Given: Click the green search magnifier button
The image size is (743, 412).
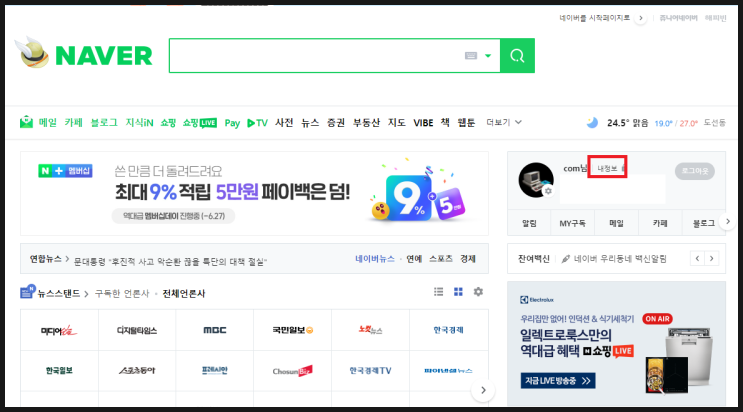Looking at the screenshot, I should pos(517,56).
